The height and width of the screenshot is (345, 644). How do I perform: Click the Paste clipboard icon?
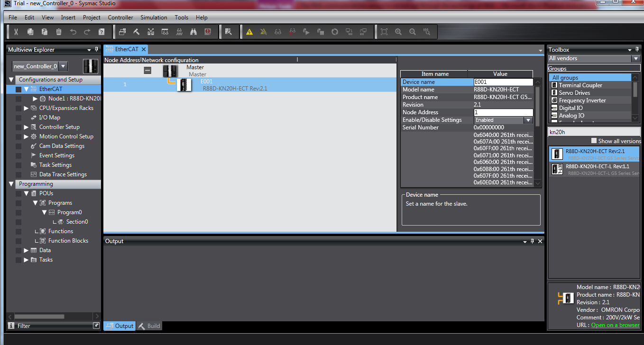coord(45,32)
